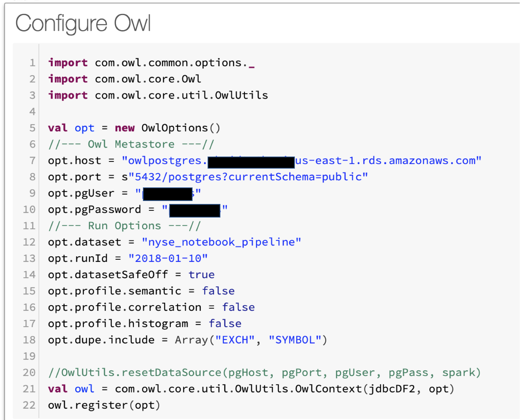Click the true value of opt.datasetSafeOff
Viewport: 522px width, 420px height.
[x=202, y=275]
